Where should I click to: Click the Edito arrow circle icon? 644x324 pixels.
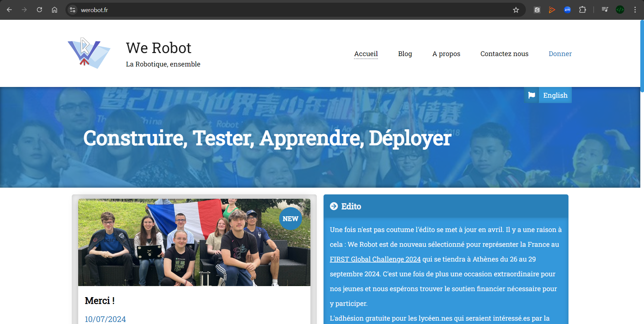334,206
